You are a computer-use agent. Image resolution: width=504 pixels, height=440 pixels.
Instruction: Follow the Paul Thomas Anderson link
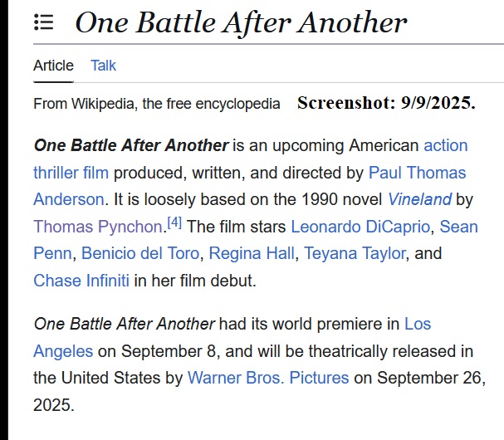tap(417, 173)
